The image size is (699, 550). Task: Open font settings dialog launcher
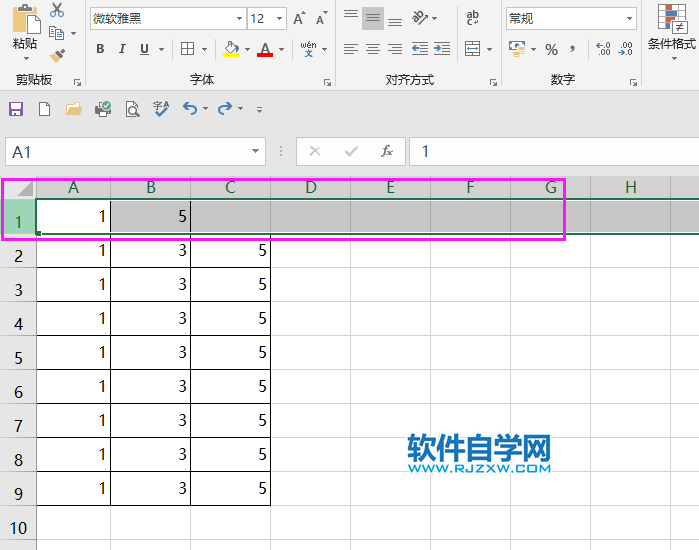click(x=327, y=82)
